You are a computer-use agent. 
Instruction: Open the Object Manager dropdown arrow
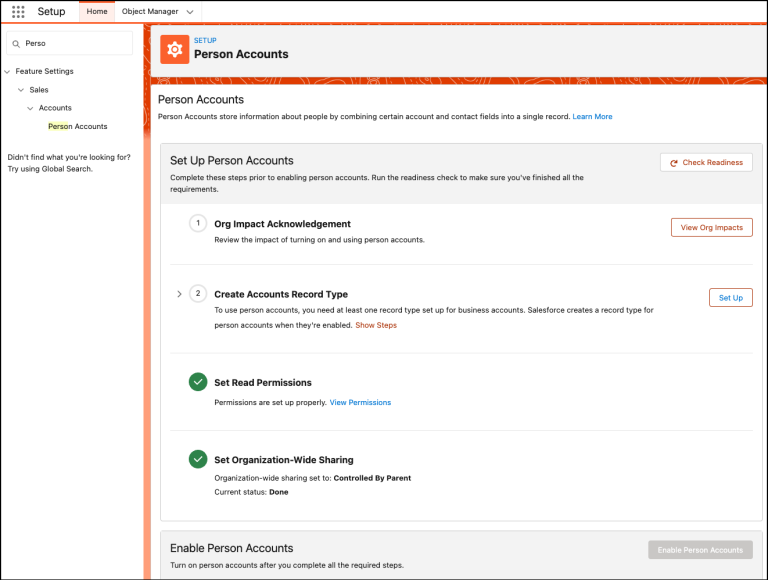point(190,12)
